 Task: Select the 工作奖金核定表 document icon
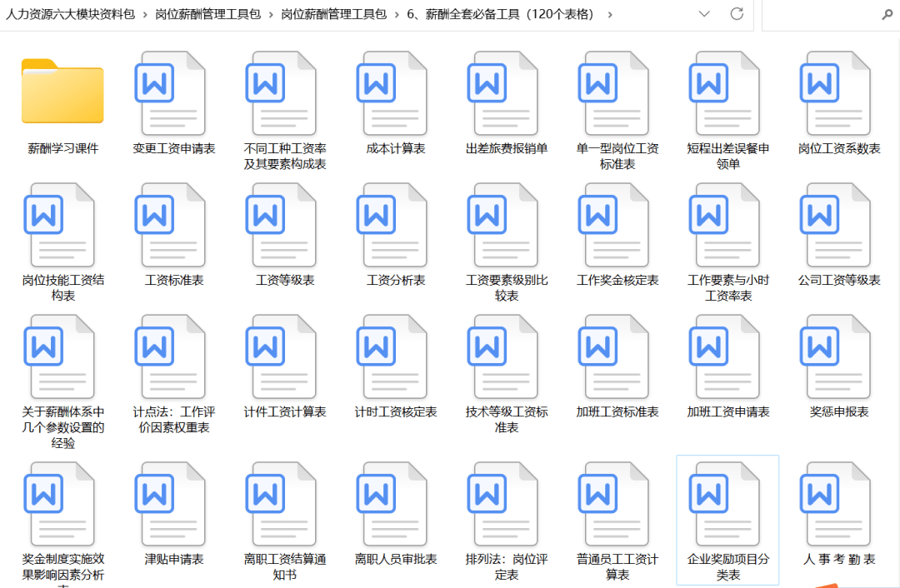coord(613,225)
